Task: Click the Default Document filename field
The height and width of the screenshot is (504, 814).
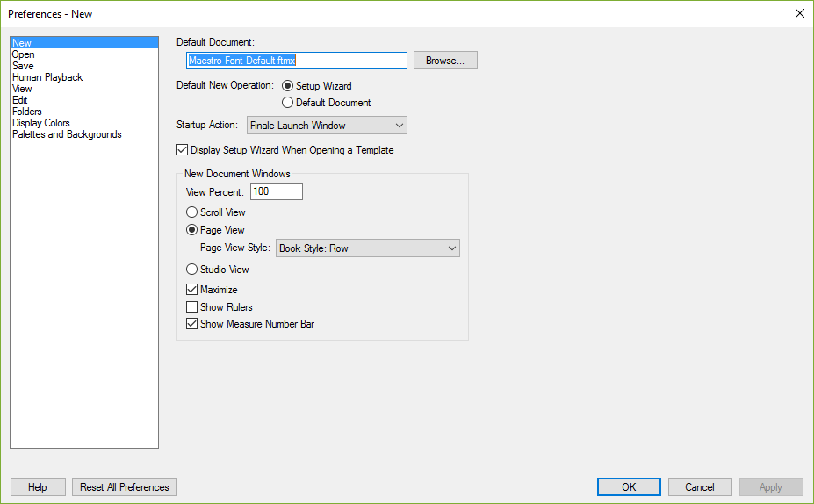Action: 297,61
